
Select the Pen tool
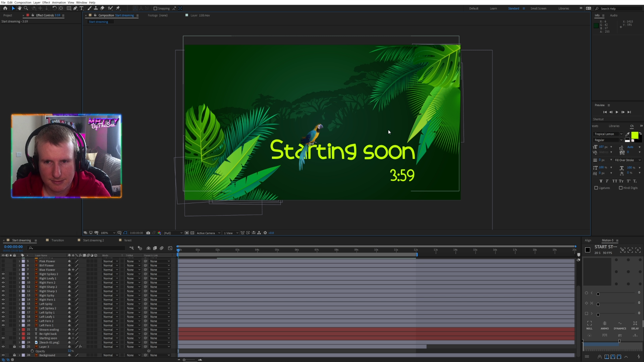point(75,8)
